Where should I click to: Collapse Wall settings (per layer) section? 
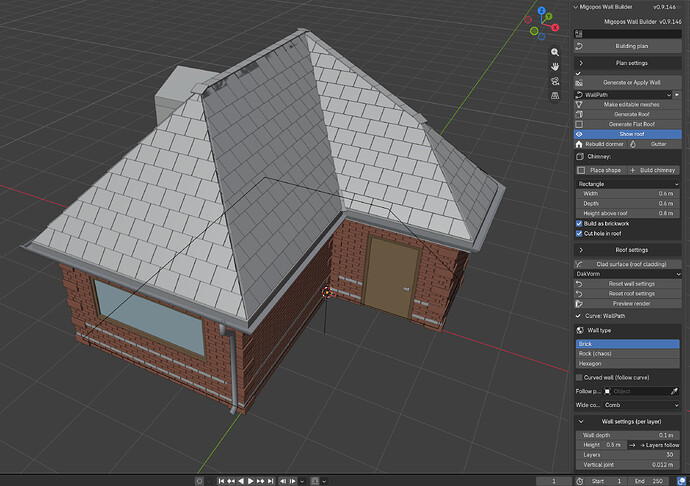click(x=628, y=421)
